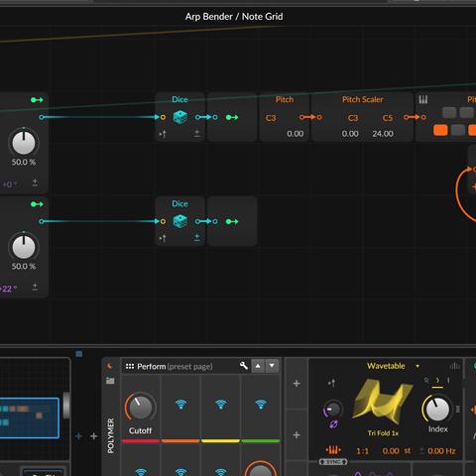Switch to the previous preset page with up arrow
This screenshot has height=476, width=476.
click(x=258, y=366)
